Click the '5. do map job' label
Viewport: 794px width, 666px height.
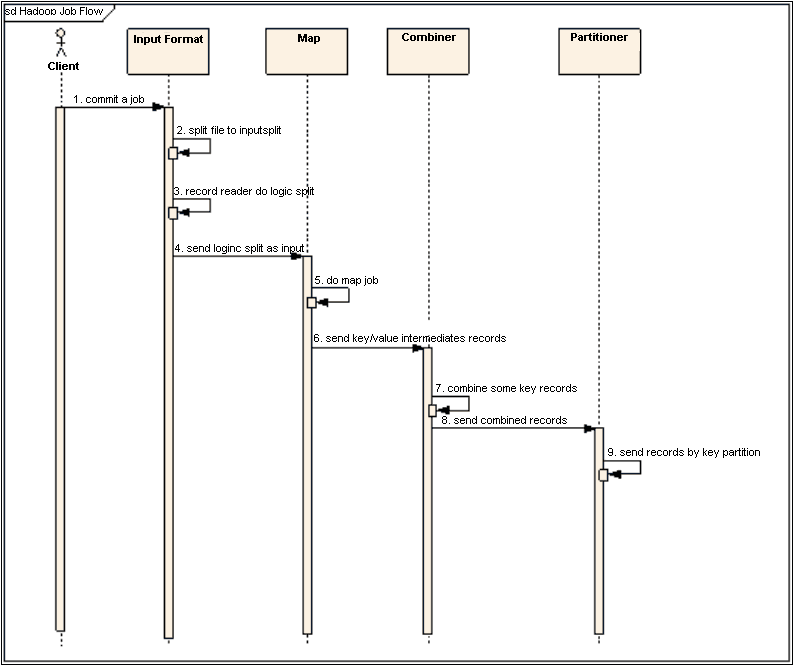tap(346, 281)
